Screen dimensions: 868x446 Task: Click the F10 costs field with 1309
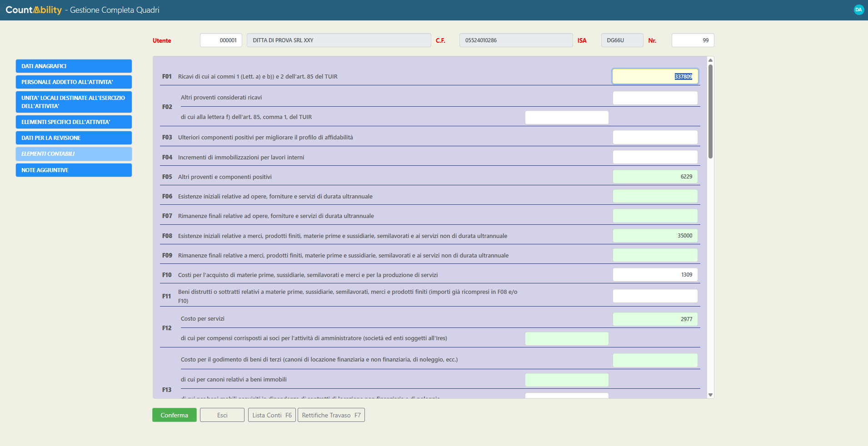(x=654, y=275)
